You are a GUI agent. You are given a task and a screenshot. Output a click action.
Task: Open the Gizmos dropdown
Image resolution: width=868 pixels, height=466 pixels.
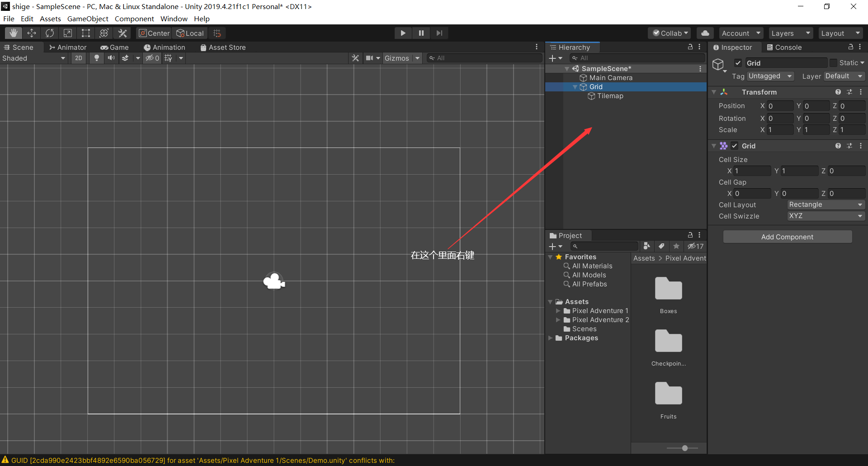pos(402,58)
